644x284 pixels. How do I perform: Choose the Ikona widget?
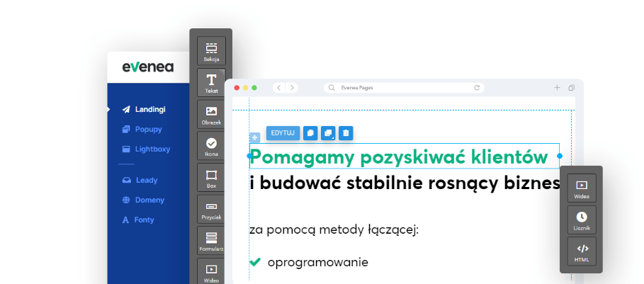coord(211,146)
